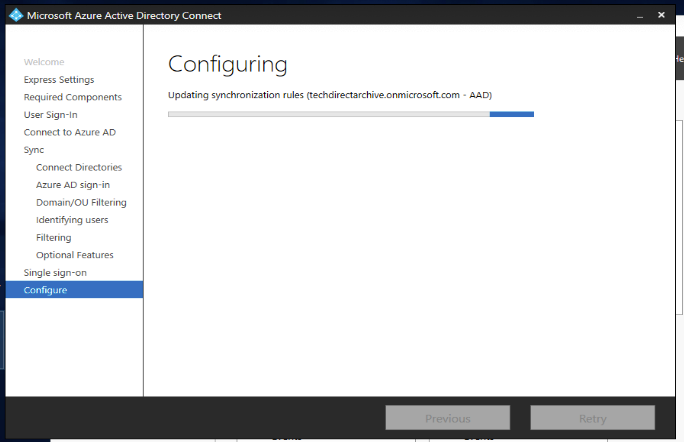Click the Azure AD Connect title bar logo
This screenshot has height=442, width=684.
click(16, 15)
